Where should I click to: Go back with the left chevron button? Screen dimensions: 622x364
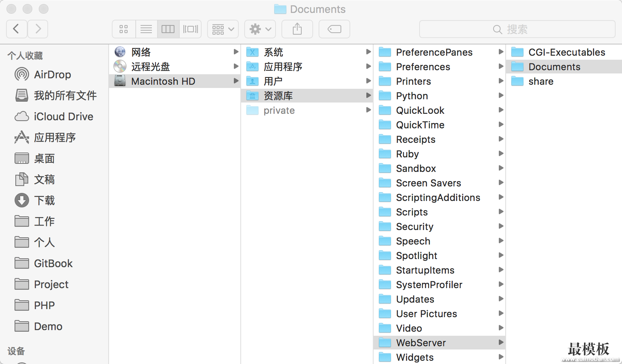point(17,29)
